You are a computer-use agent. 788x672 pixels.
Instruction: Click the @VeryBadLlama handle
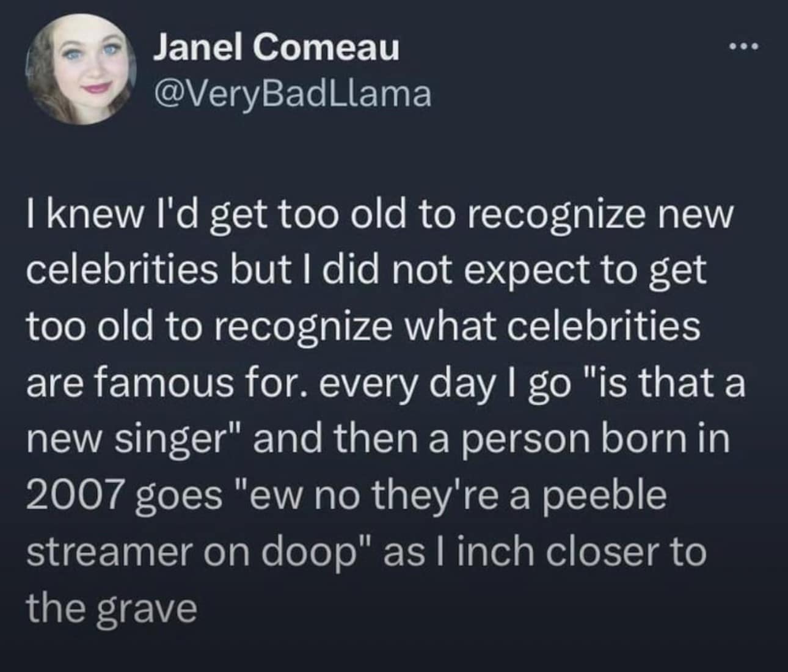point(291,93)
